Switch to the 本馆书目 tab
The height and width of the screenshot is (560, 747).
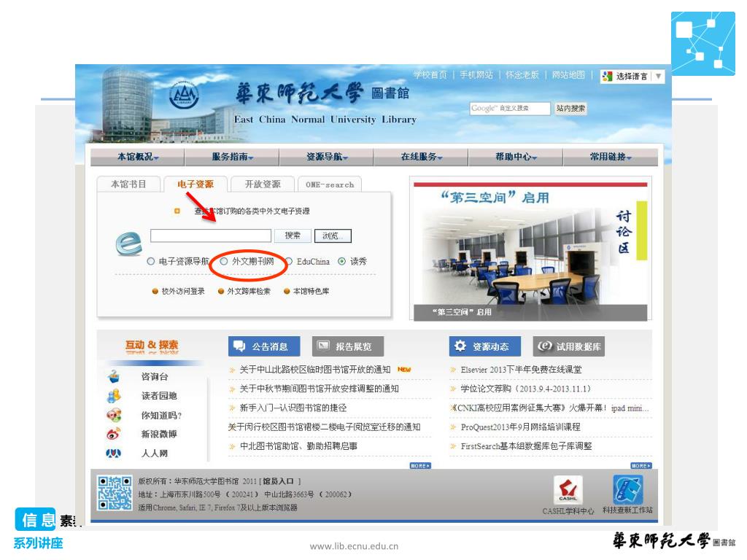click(x=128, y=184)
